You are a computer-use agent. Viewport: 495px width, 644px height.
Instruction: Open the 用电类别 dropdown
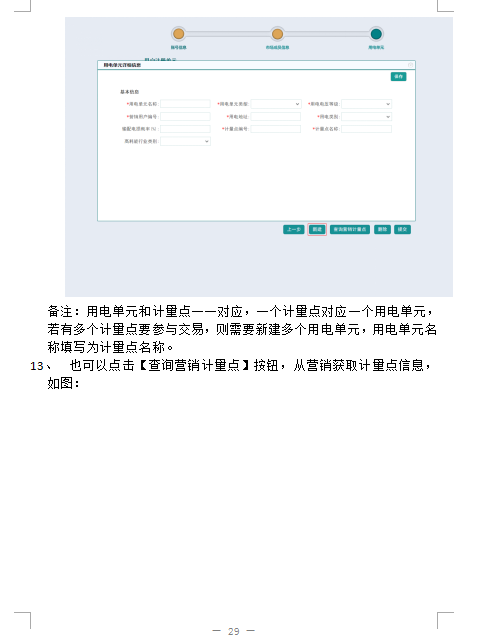(366, 117)
